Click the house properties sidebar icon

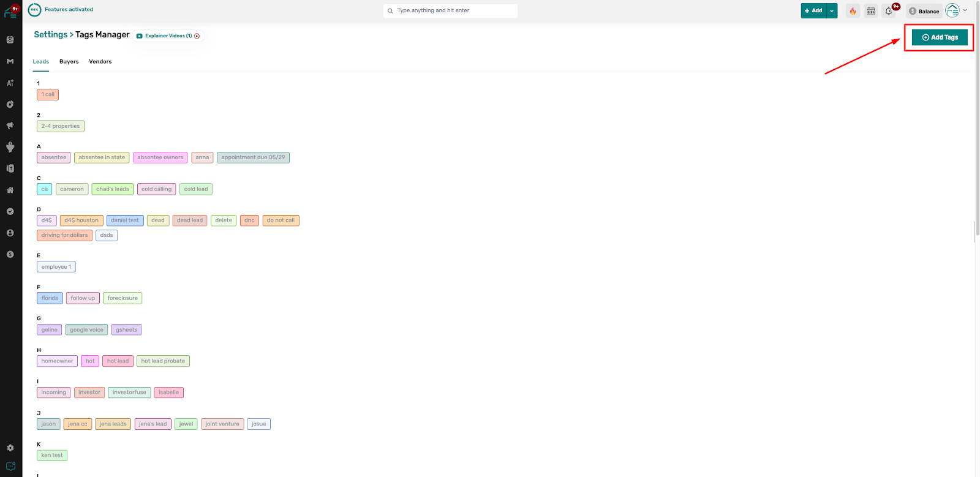10,190
